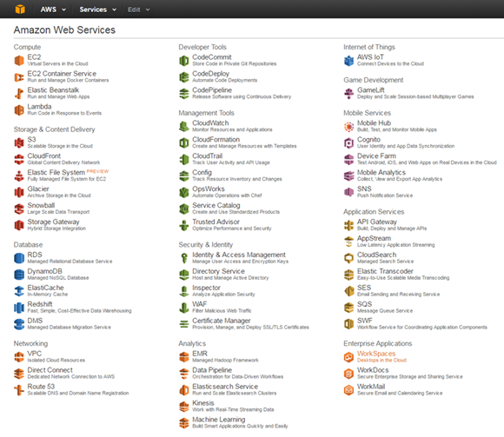Image resolution: width=504 pixels, height=437 pixels.
Task: Click the CodeCommit icon
Action: point(184,61)
